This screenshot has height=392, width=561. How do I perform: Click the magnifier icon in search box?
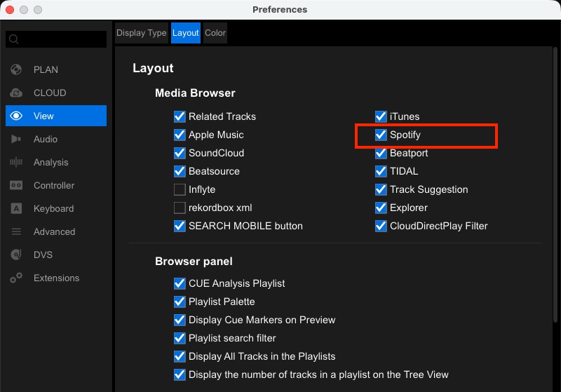tap(14, 39)
